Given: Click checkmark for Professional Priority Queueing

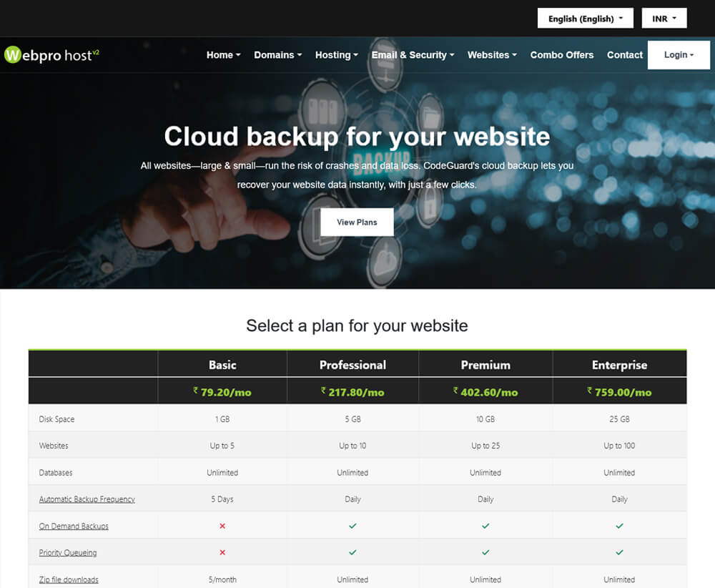Looking at the screenshot, I should pos(352,552).
